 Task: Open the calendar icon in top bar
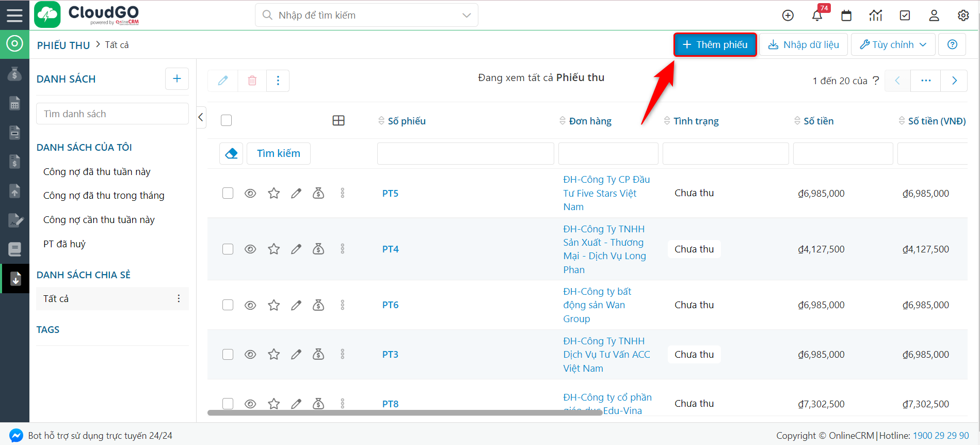pos(846,15)
